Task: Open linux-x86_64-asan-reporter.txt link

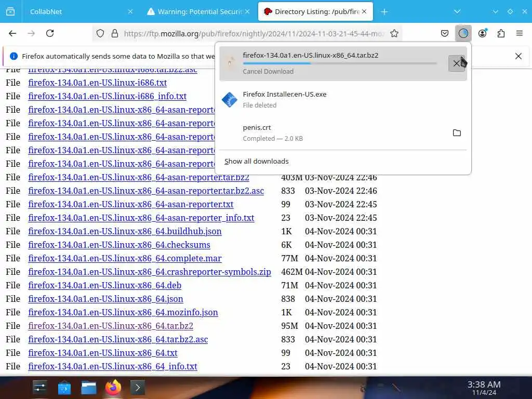Action: point(130,204)
